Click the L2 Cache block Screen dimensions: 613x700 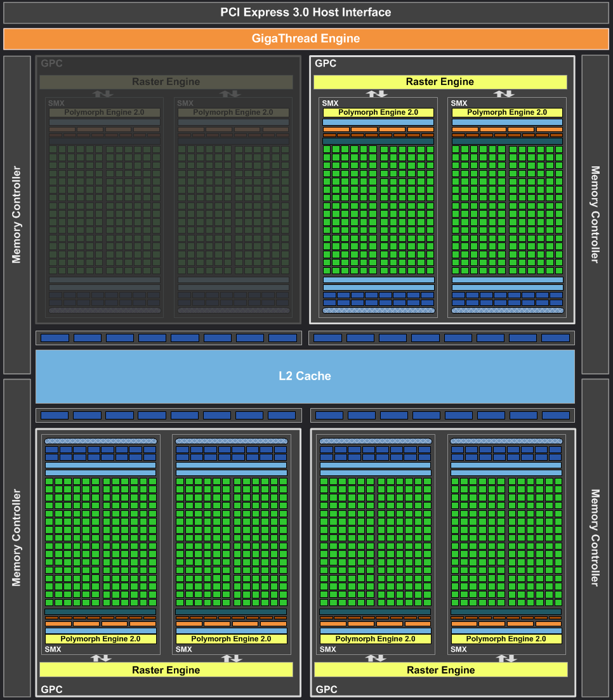pos(305,376)
